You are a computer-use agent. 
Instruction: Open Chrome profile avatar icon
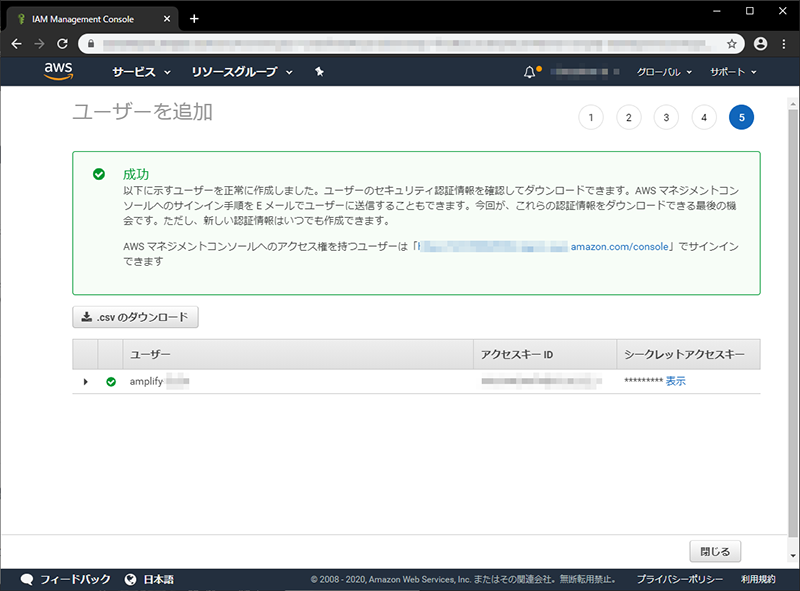point(760,44)
